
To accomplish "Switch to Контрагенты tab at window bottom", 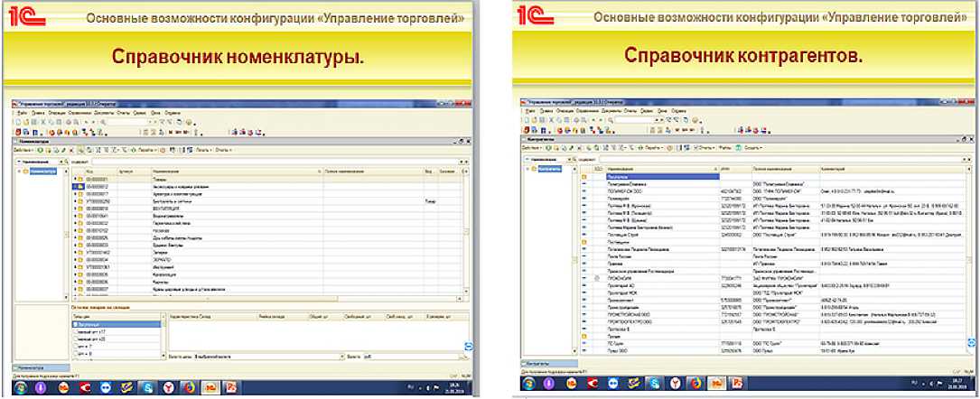I will (549, 364).
